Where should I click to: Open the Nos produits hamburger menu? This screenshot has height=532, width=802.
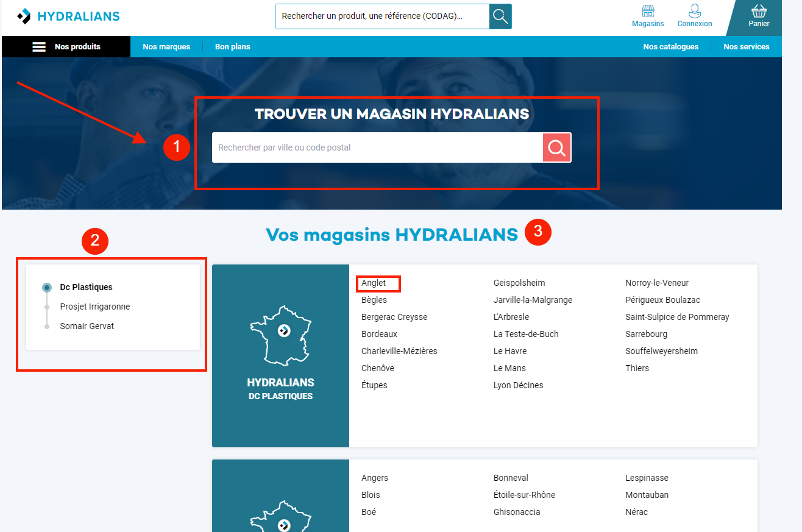coord(66,47)
